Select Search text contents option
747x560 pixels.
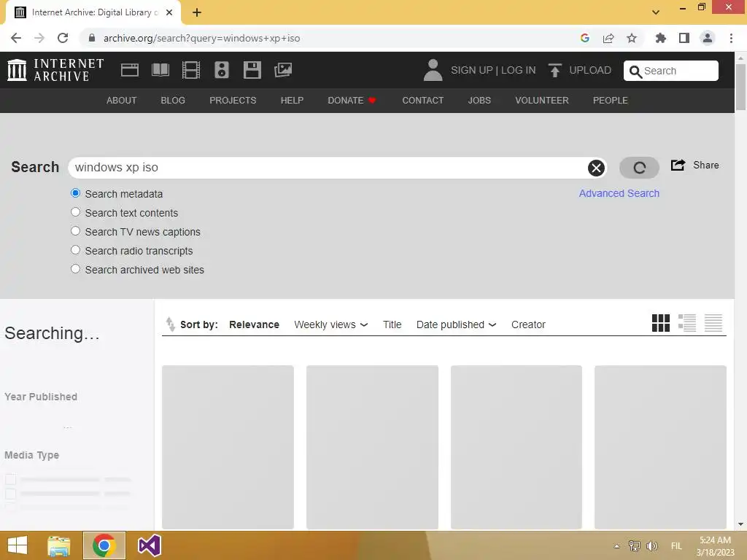(x=75, y=212)
